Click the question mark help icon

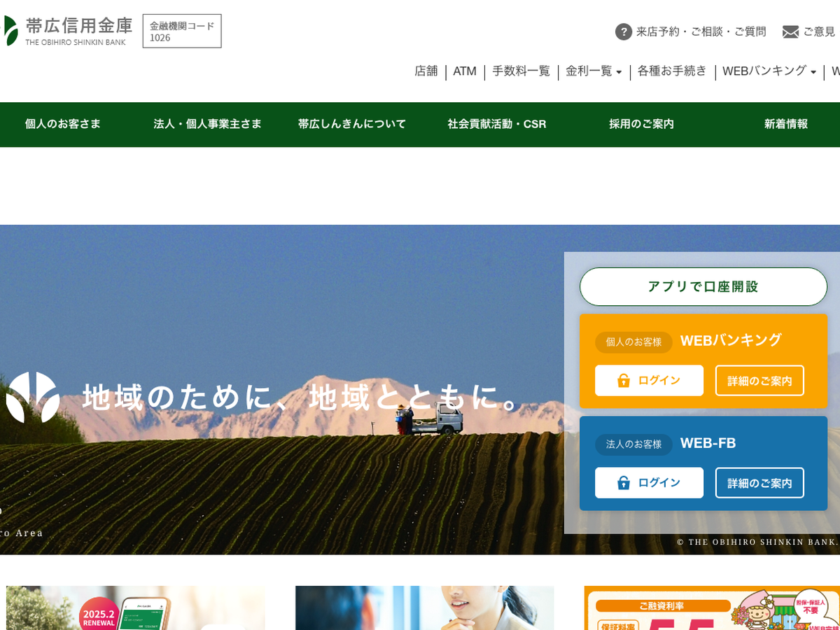click(x=623, y=31)
